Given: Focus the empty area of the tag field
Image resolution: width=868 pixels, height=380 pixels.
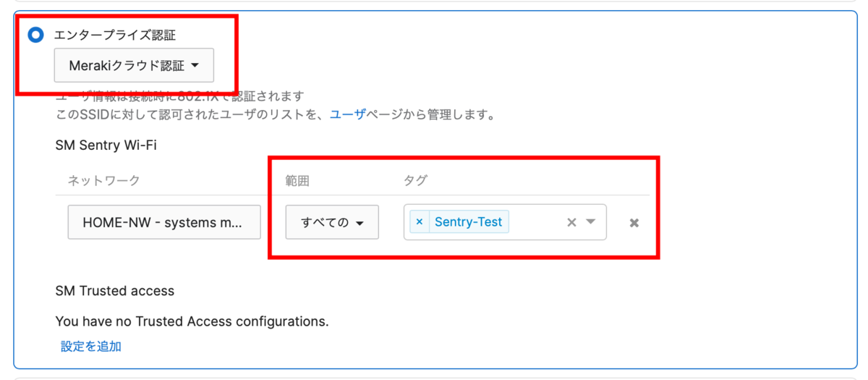Looking at the screenshot, I should [x=535, y=222].
